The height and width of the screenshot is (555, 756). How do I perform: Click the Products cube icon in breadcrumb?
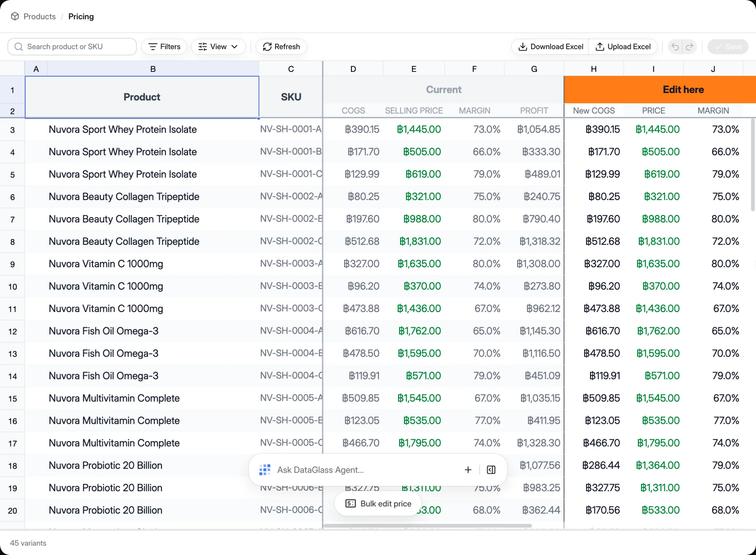(15, 16)
